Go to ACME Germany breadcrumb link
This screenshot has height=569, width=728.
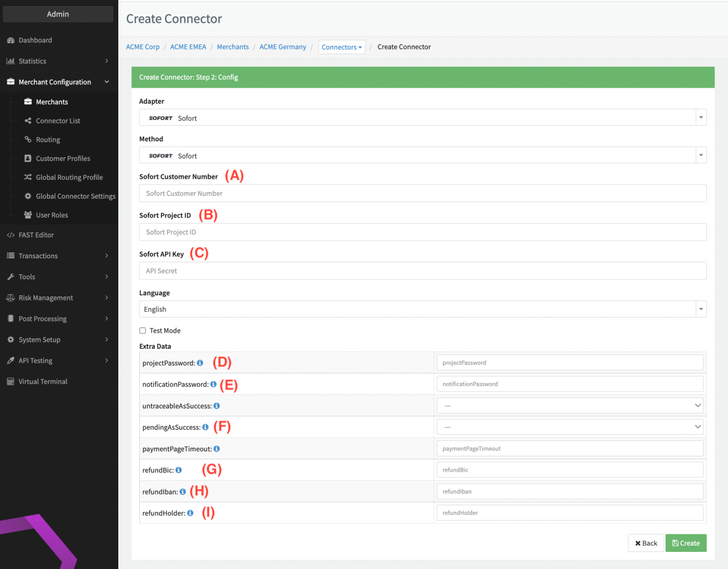pyautogui.click(x=283, y=47)
